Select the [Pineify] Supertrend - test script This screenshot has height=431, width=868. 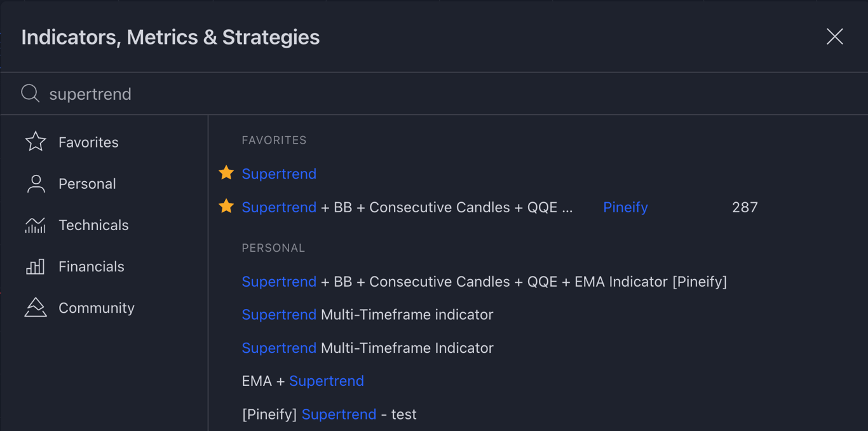pos(329,414)
